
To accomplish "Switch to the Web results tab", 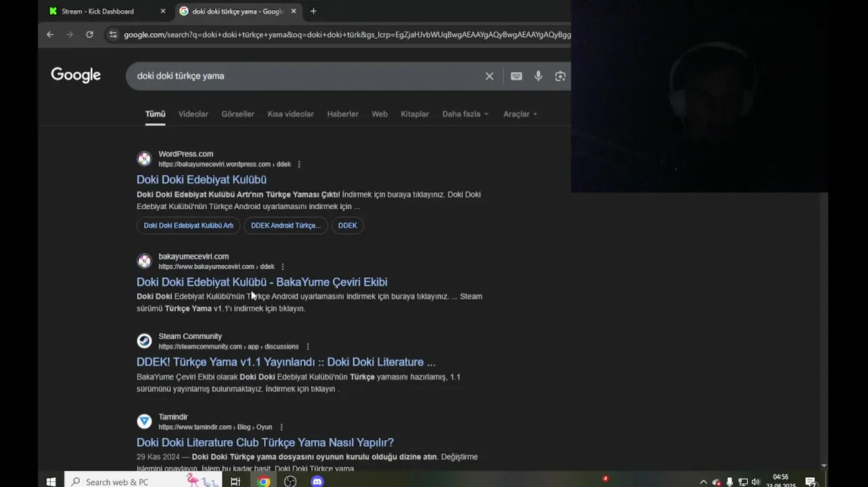I will pos(380,114).
